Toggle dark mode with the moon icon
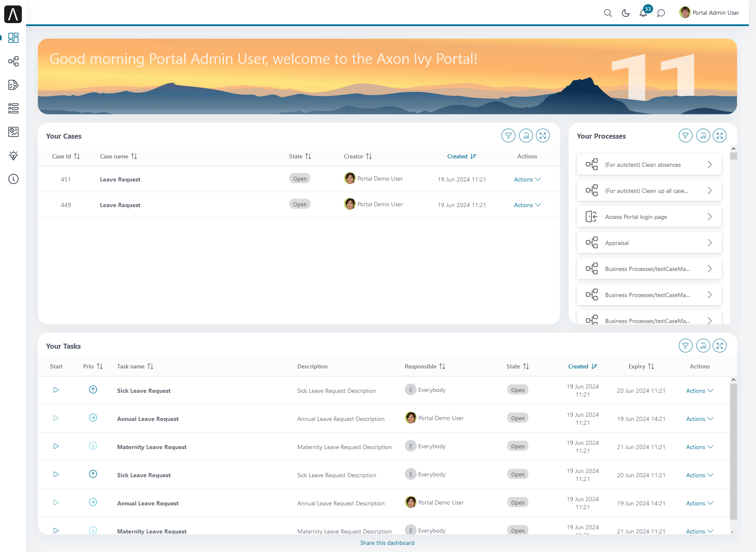 625,13
